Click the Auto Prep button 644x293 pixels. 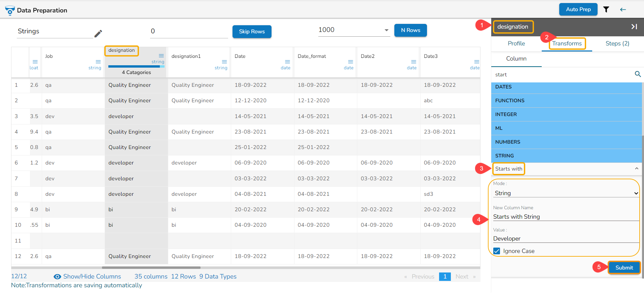coord(578,9)
